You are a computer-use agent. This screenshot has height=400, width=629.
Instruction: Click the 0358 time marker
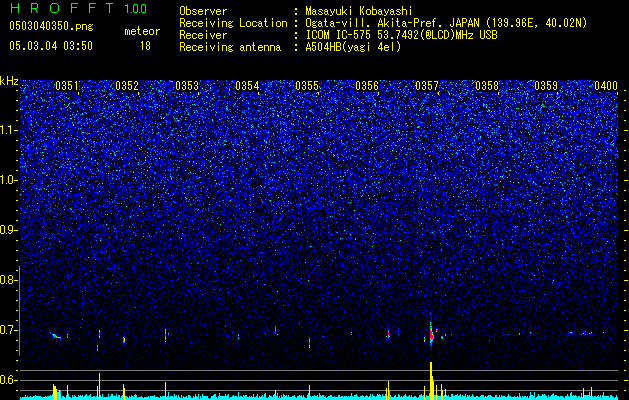[487, 86]
